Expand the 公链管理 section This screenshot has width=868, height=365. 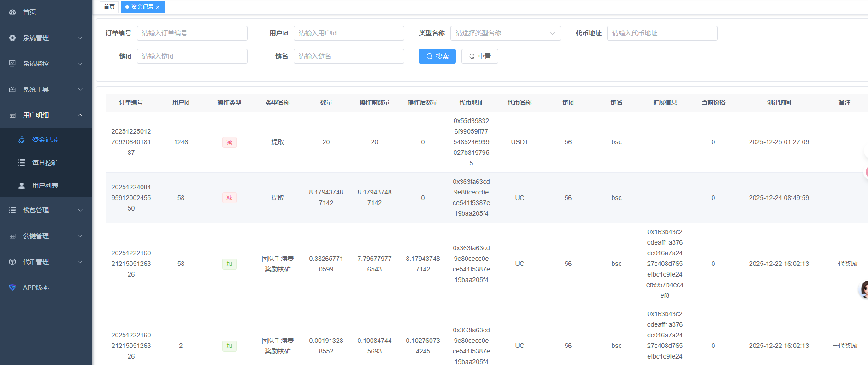pos(46,236)
